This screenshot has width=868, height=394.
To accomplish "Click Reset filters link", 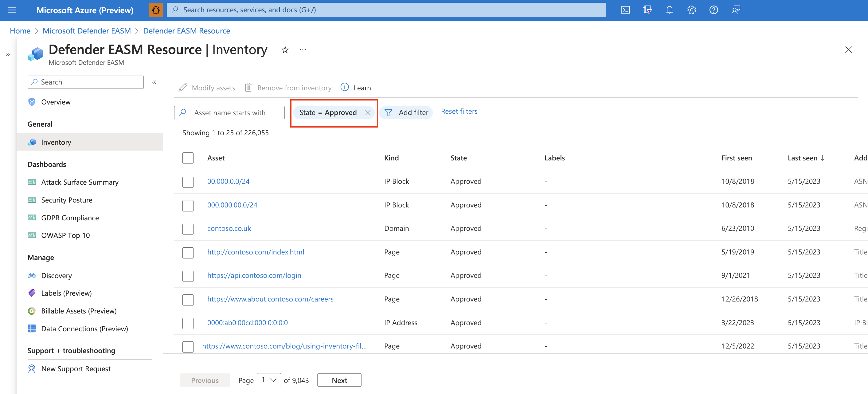I will point(459,111).
